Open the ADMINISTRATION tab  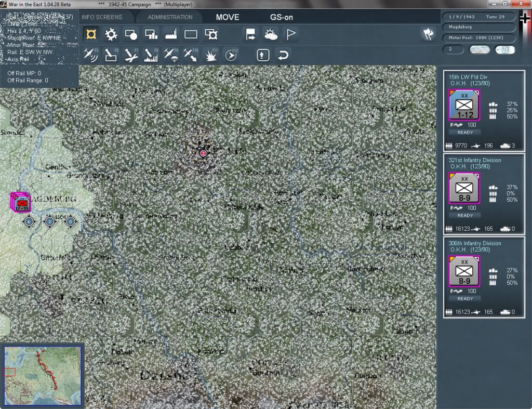(x=170, y=17)
